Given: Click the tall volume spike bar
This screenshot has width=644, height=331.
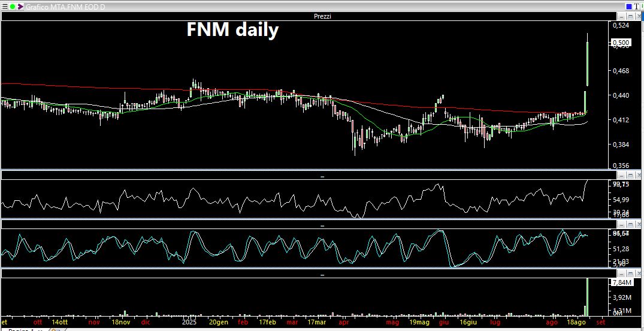Looking at the screenshot, I should point(588,297).
